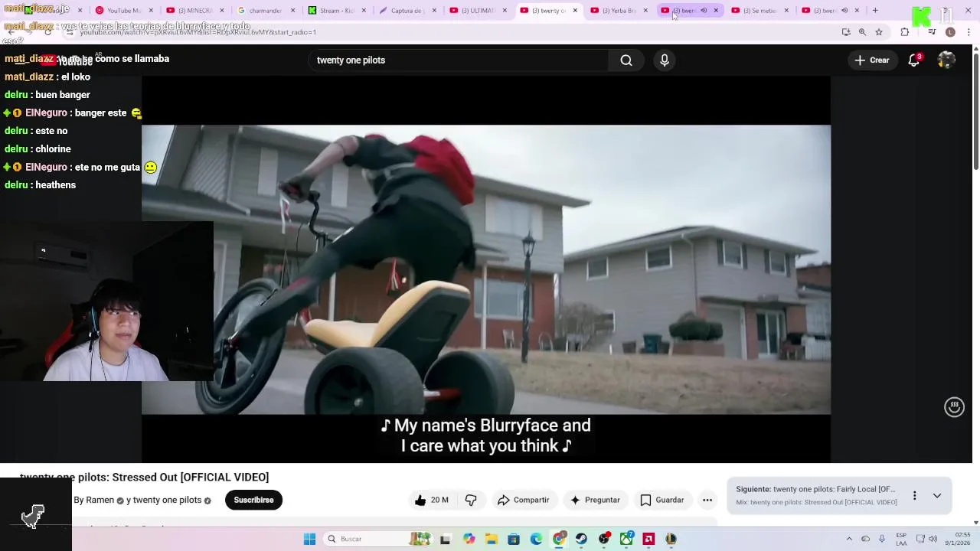The image size is (980, 551).
Task: Click the Siguiente 'Fairly Local' entry
Action: 815,489
